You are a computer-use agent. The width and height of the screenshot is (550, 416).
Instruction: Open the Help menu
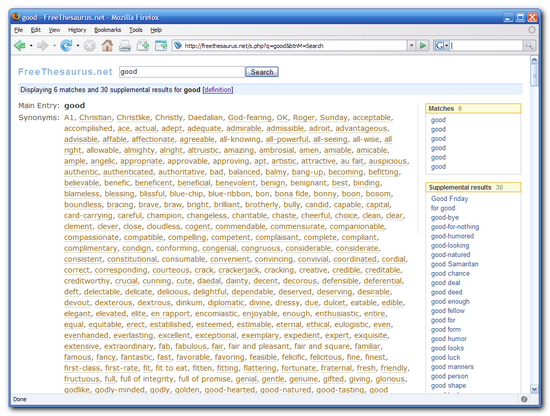[156, 30]
